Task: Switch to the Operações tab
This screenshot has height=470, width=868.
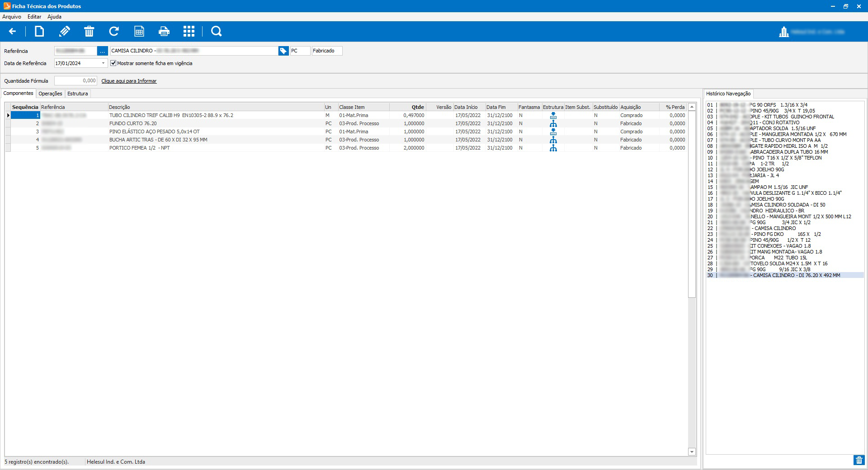Action: tap(51, 94)
